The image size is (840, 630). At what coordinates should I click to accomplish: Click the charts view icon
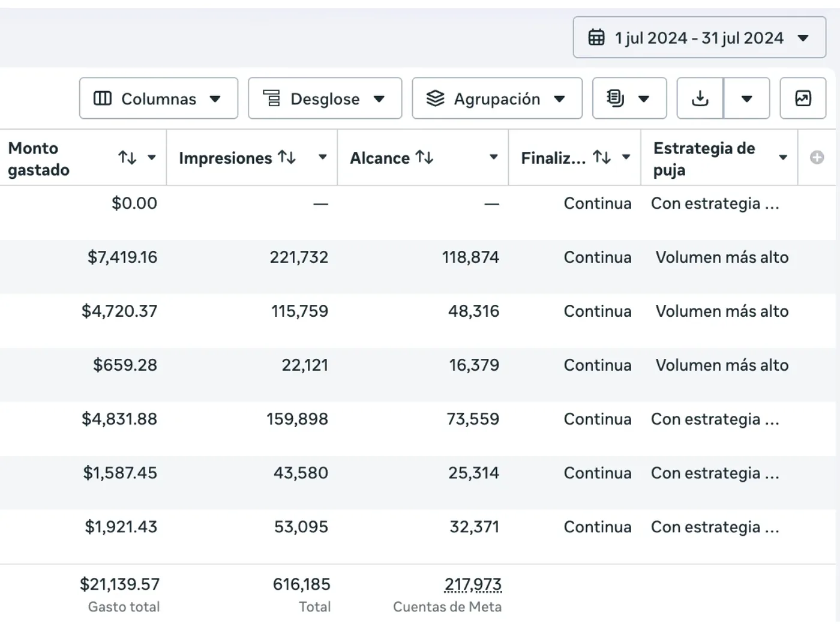[x=803, y=98]
